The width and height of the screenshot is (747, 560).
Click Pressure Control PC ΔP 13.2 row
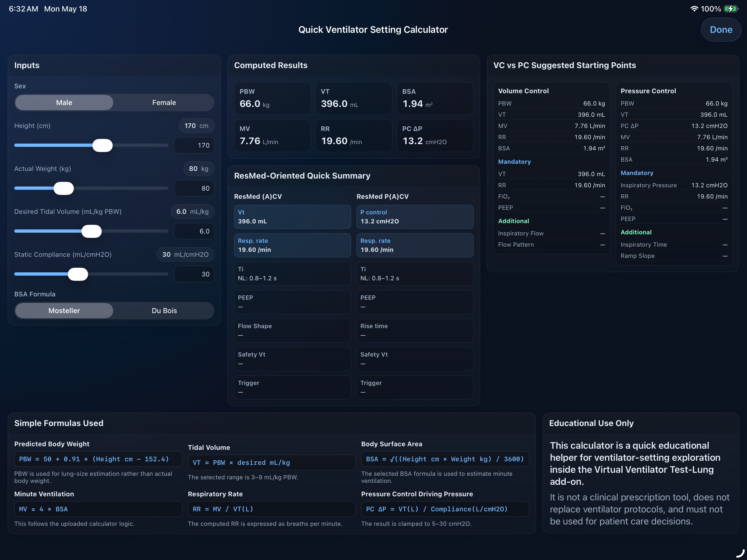674,126
